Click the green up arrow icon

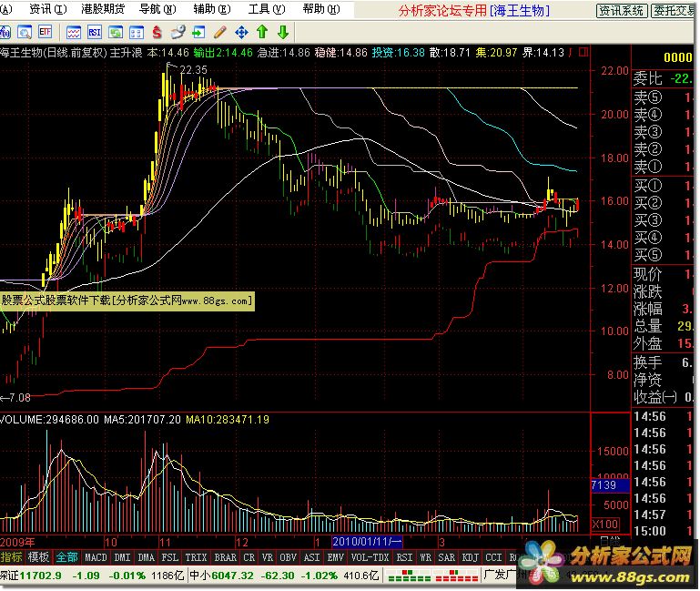click(x=262, y=32)
